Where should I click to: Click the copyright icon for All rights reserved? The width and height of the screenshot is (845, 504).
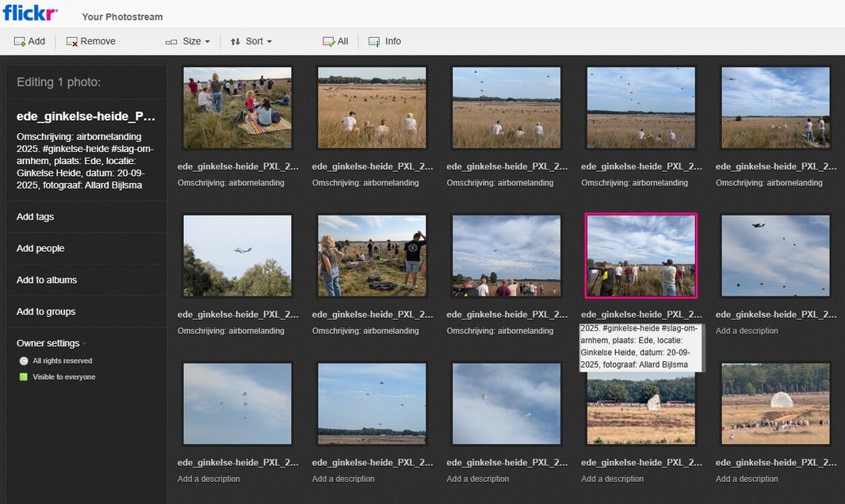(24, 361)
